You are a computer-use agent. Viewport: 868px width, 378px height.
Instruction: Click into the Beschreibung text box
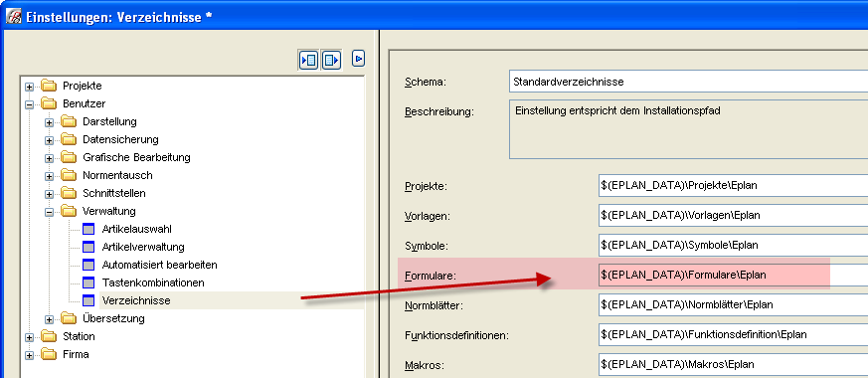tap(688, 129)
